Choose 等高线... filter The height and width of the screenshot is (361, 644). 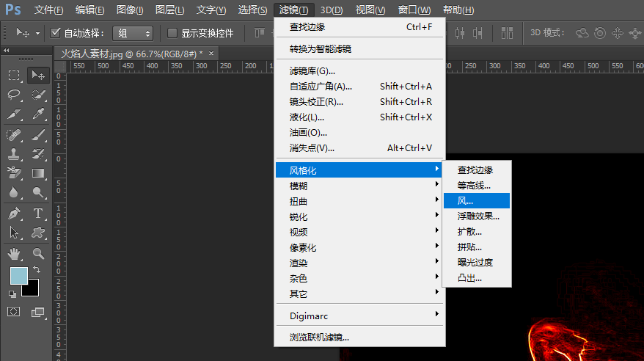pos(477,185)
